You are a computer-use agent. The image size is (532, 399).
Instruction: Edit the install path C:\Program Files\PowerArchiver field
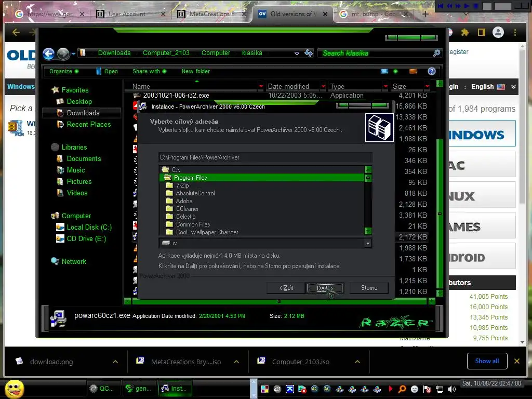point(265,157)
